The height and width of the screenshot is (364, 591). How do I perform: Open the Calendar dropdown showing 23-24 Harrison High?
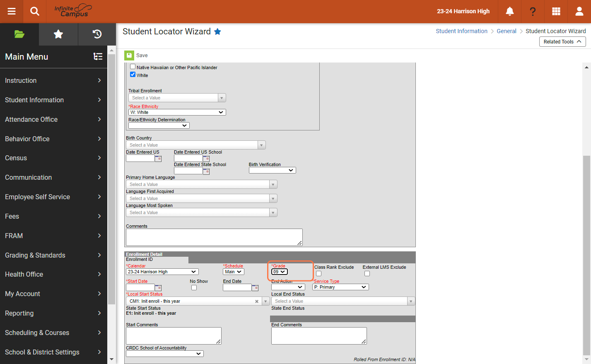(x=162, y=272)
